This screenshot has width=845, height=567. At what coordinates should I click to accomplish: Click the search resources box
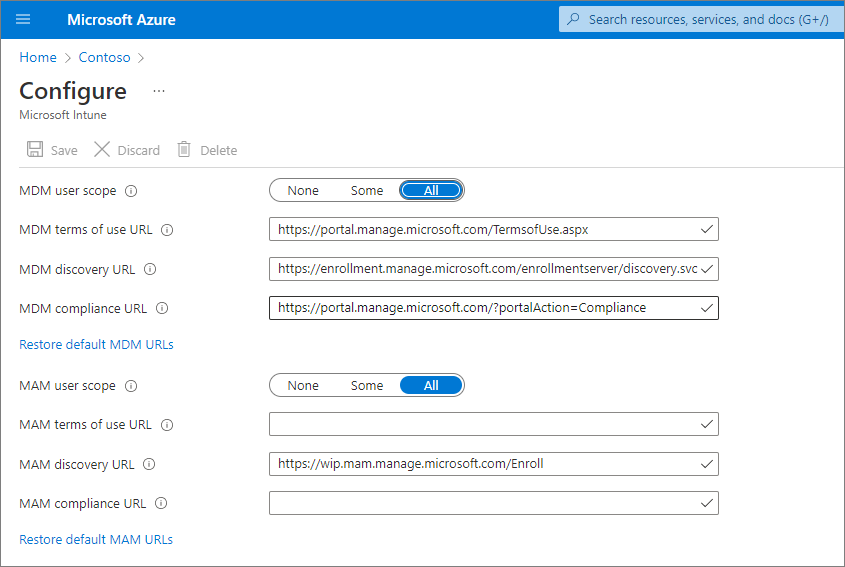700,19
